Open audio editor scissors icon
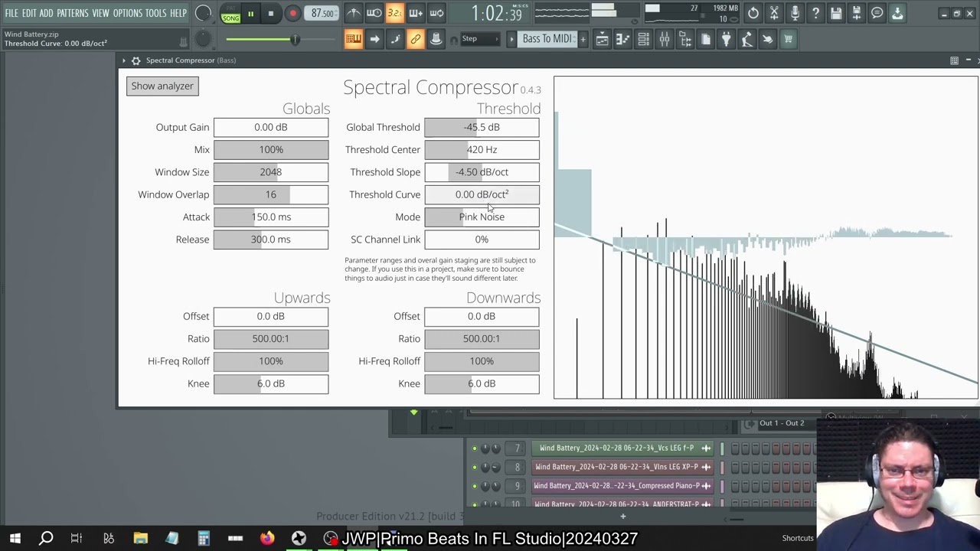The width and height of the screenshot is (980, 551). tap(774, 13)
